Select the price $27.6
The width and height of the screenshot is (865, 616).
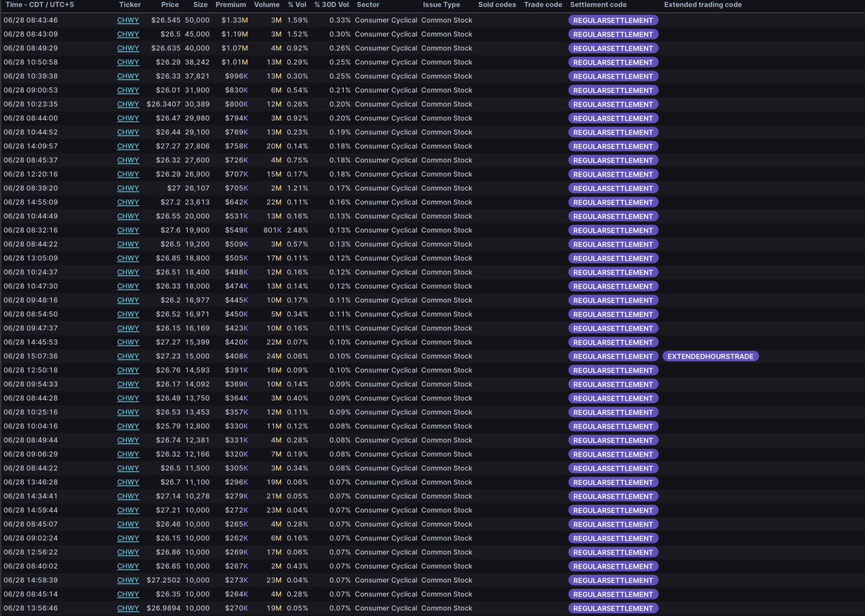point(169,231)
